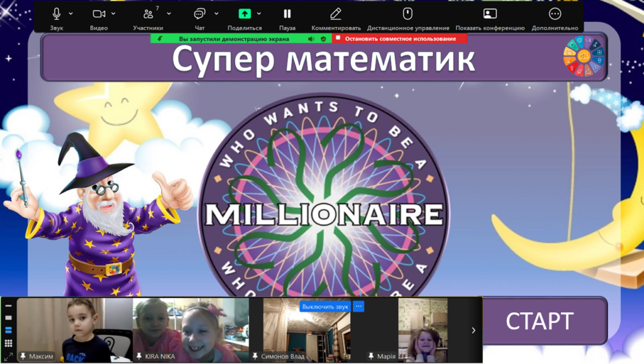Switch video panel to grid view
Screen dimensions: 644x364
point(8,343)
